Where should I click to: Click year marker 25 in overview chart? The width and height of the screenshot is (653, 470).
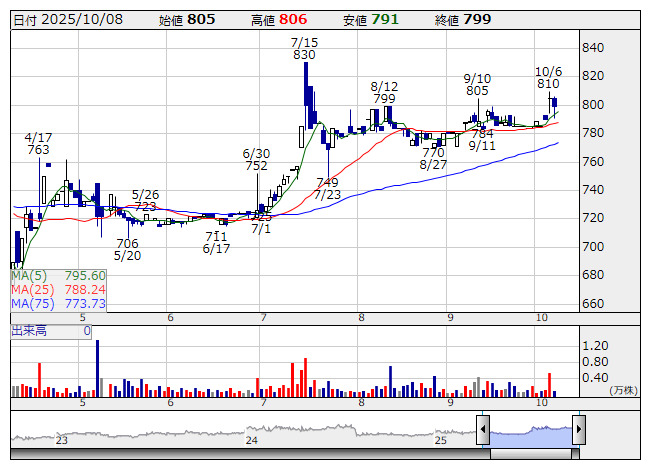pos(441,440)
